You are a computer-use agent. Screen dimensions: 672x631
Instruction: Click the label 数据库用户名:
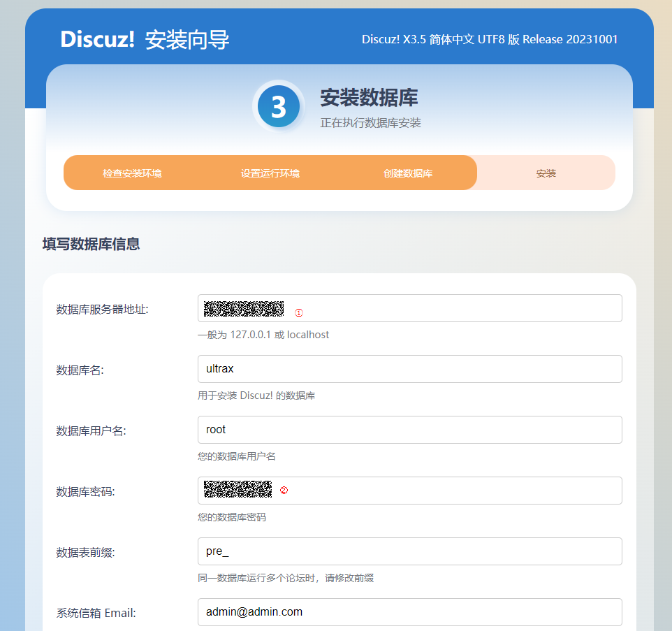click(92, 431)
